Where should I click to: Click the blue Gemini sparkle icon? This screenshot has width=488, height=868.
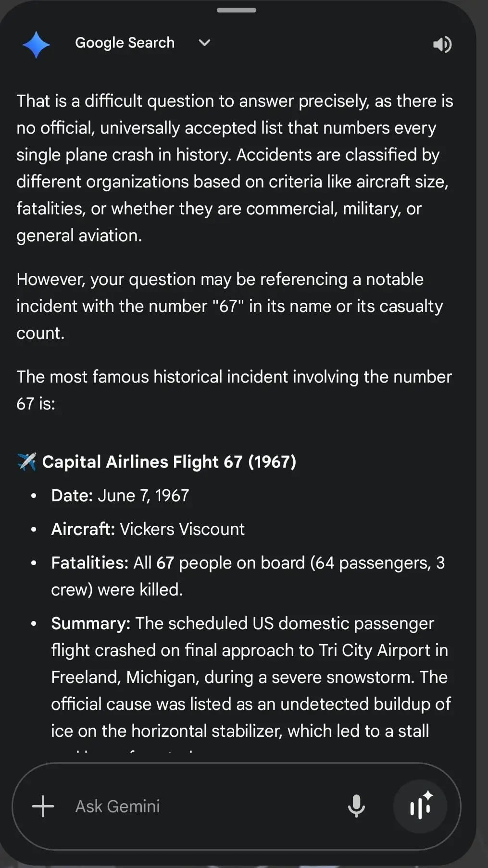pos(36,44)
